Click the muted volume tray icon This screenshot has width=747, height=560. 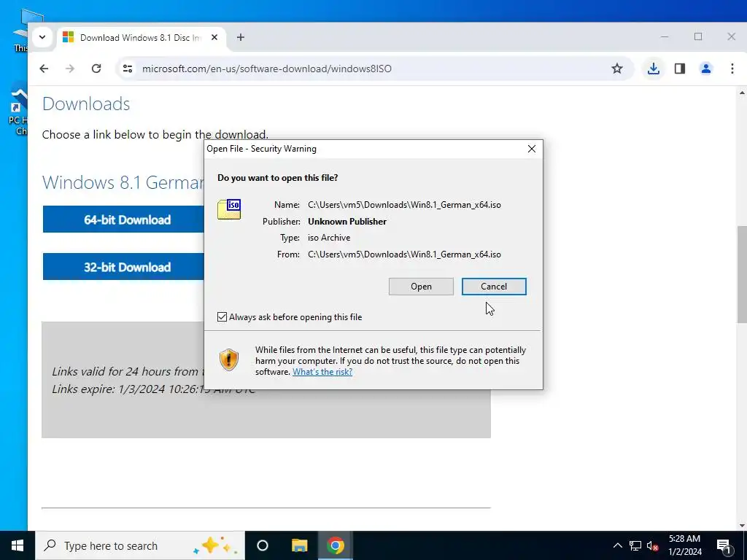click(x=652, y=546)
